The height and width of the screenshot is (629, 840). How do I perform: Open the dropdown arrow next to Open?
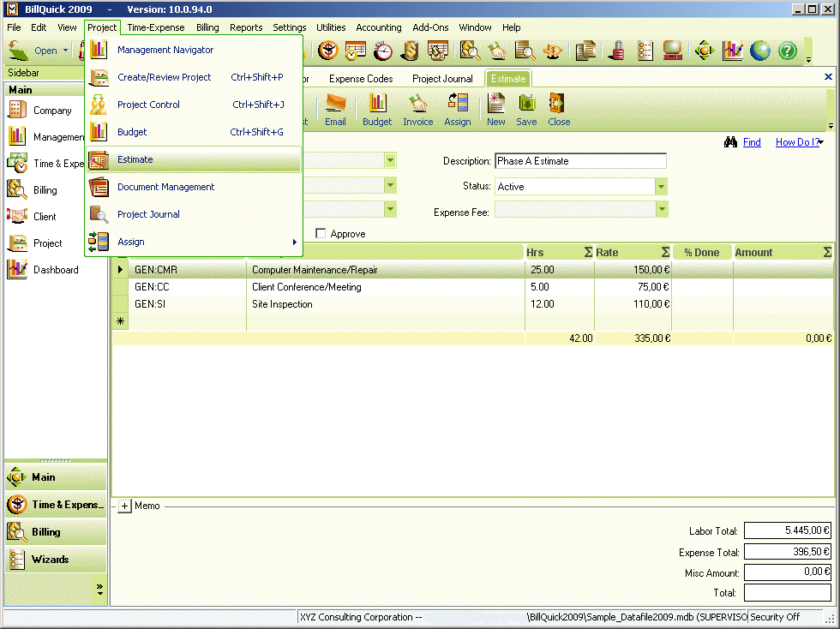point(65,51)
